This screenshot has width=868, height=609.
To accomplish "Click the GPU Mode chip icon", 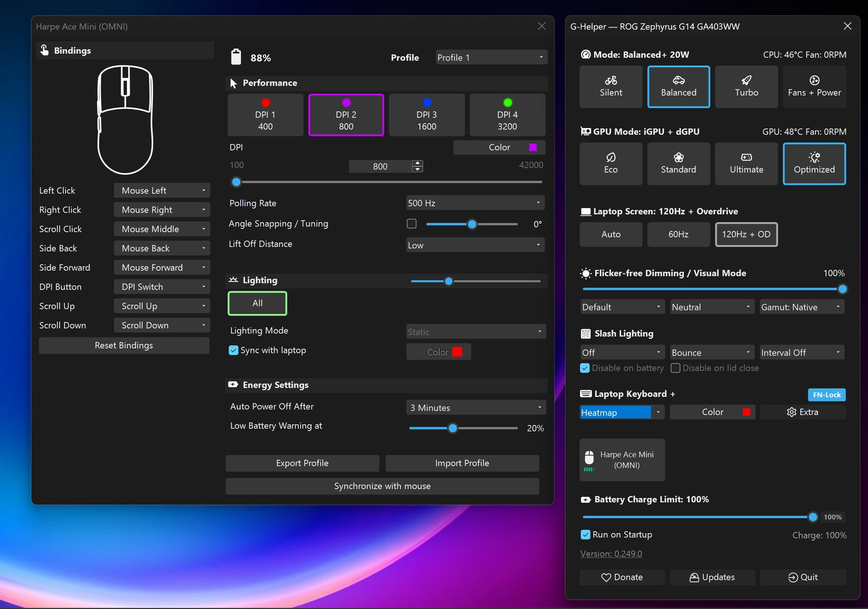I will point(586,131).
